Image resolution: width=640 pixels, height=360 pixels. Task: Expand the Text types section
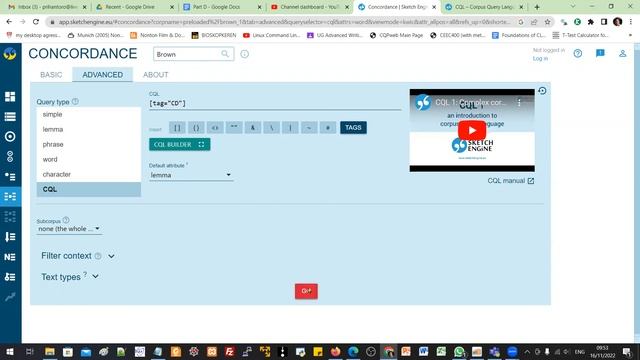coord(96,276)
